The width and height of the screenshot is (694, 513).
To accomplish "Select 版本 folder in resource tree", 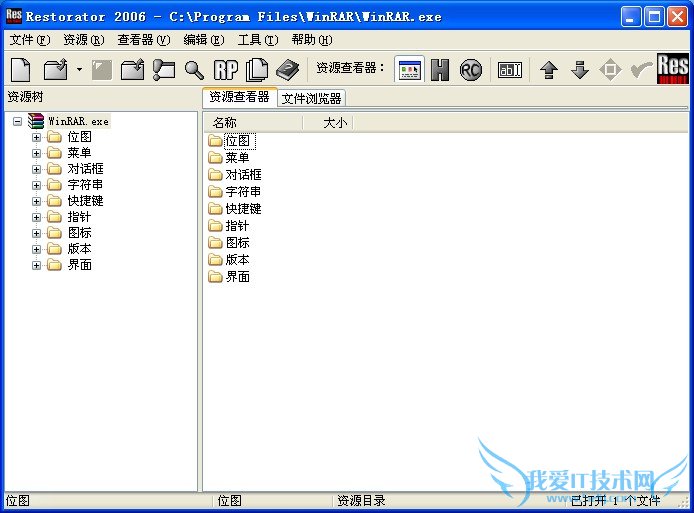I will coord(80,249).
